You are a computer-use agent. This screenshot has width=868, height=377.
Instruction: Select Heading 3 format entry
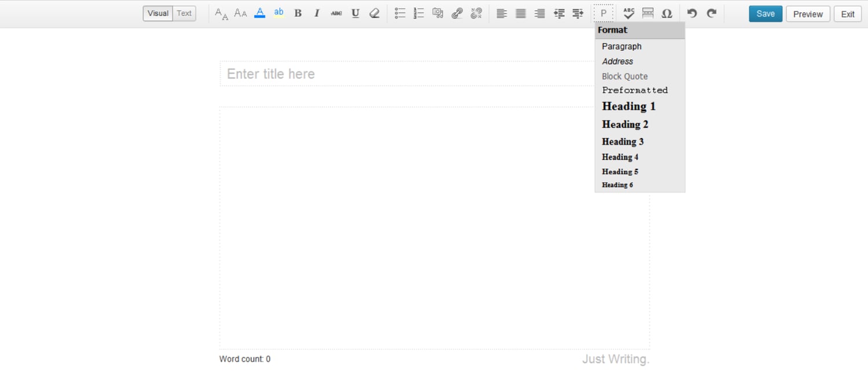pyautogui.click(x=623, y=142)
